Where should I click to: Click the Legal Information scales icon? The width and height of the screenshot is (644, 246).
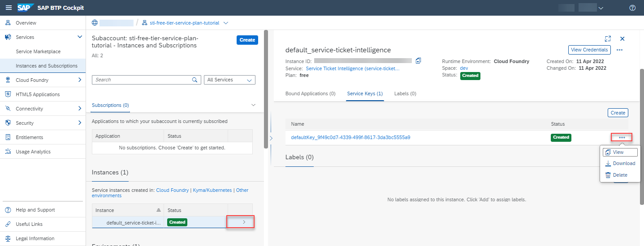(8, 238)
